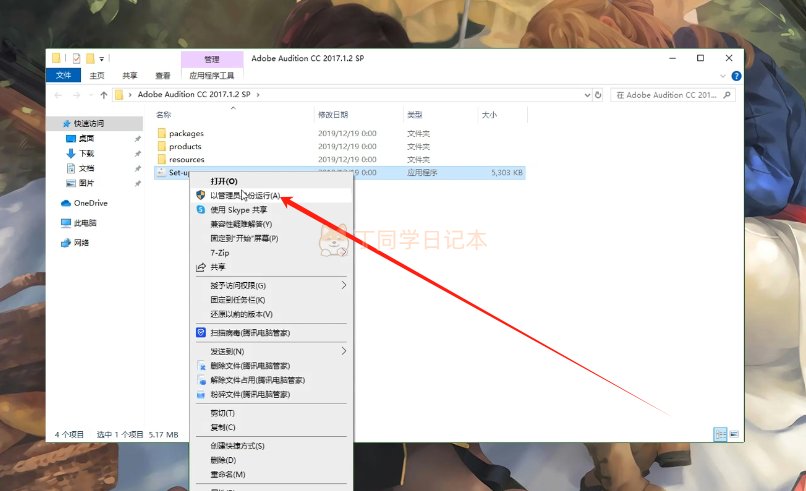Screen dimensions: 806x491
Task: Share with Skype from context menu
Action: coord(239,210)
